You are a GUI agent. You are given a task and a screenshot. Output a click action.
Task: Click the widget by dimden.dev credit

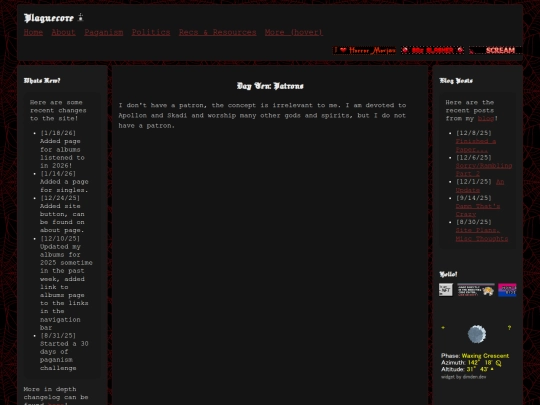click(x=464, y=377)
